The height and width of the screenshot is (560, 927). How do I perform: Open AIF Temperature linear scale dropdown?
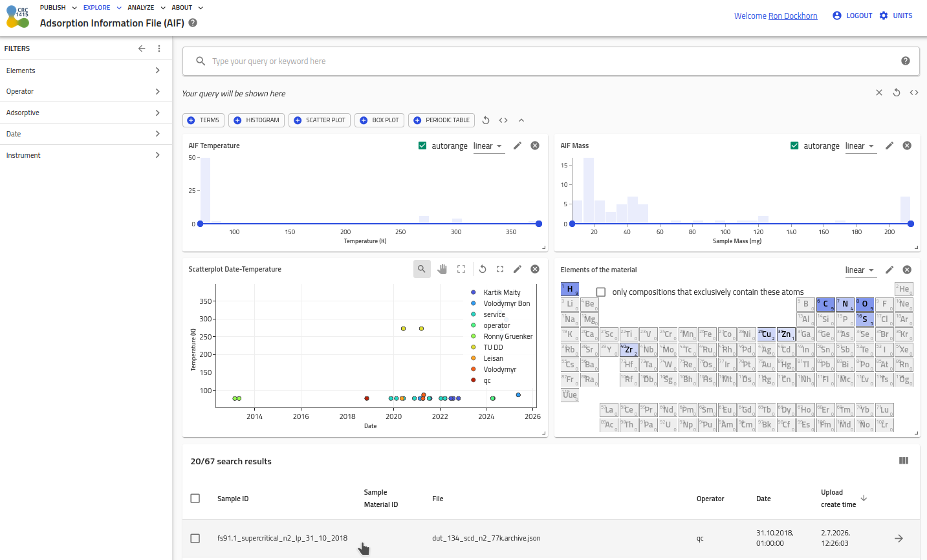click(488, 146)
